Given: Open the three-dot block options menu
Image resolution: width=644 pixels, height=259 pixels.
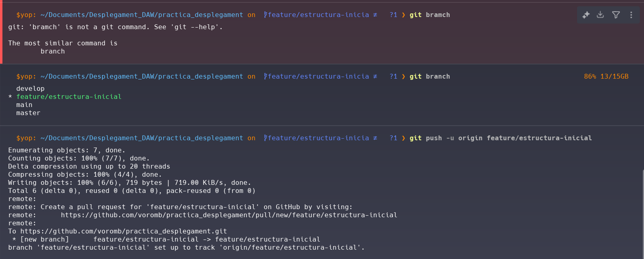Looking at the screenshot, I should (631, 15).
